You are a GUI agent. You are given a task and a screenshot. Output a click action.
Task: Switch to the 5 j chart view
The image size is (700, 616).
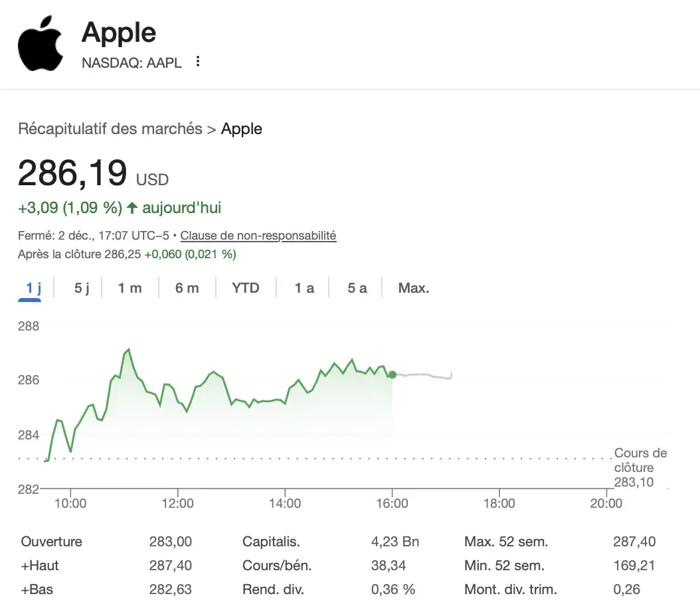79,287
